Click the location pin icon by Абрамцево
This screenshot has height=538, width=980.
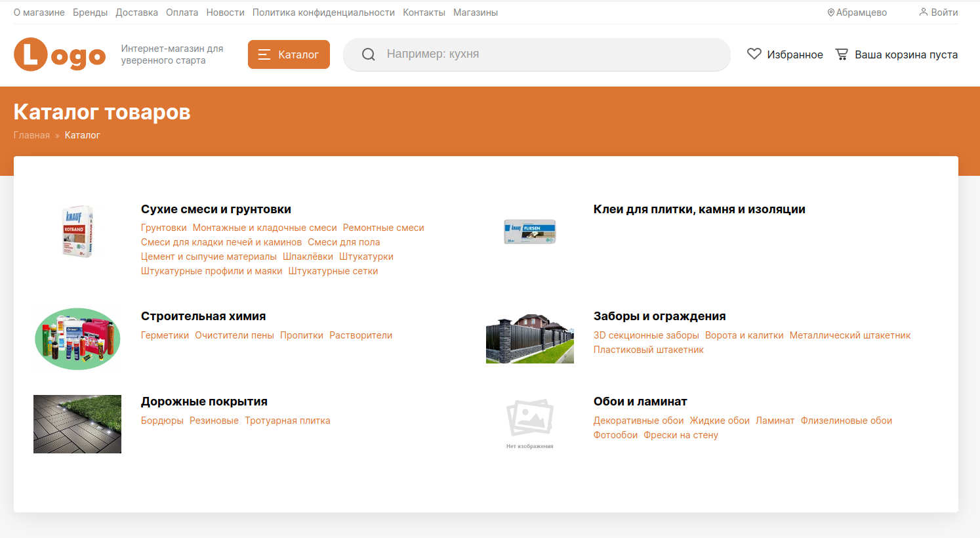coord(830,12)
